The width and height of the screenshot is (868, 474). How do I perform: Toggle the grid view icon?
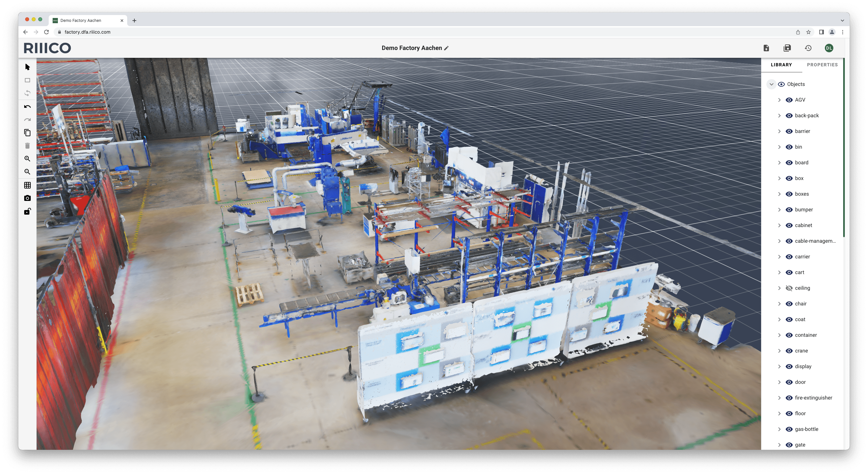28,185
